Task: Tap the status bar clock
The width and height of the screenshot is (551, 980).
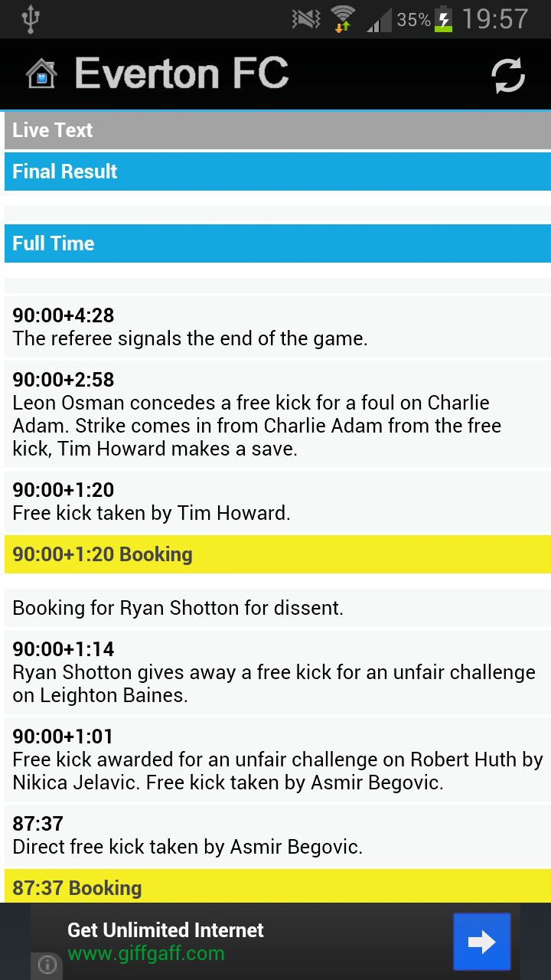Action: pos(495,19)
